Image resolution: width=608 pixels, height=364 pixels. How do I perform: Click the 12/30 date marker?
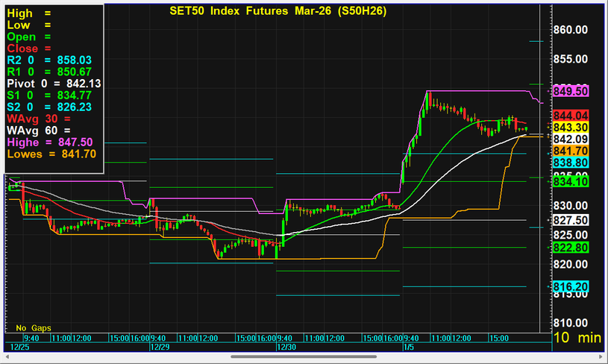pos(286,346)
